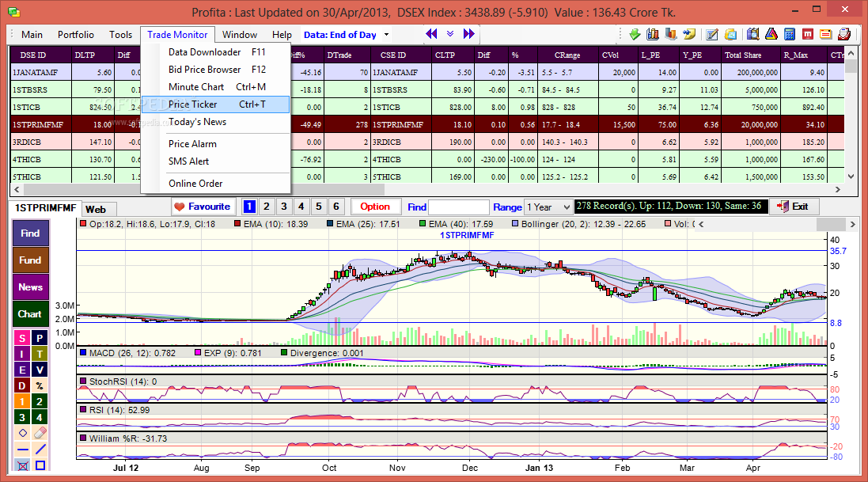
Task: Open the books bar-chart toolbar icon
Action: (653, 34)
